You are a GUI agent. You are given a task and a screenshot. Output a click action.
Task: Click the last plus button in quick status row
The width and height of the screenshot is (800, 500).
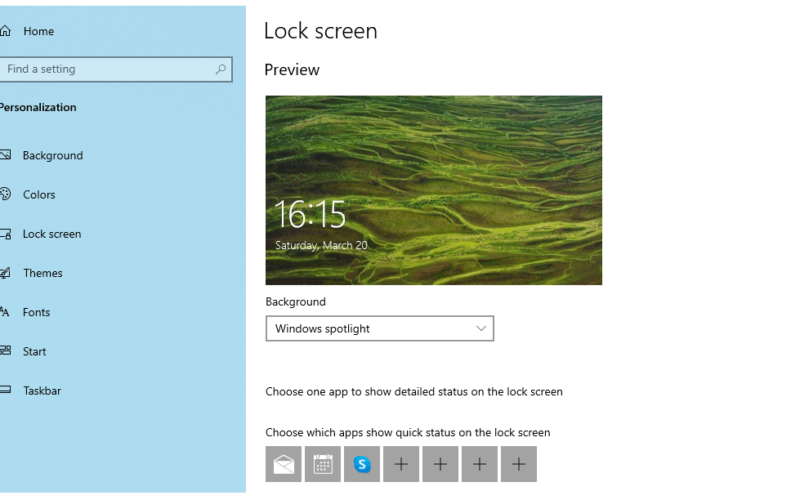click(519, 464)
